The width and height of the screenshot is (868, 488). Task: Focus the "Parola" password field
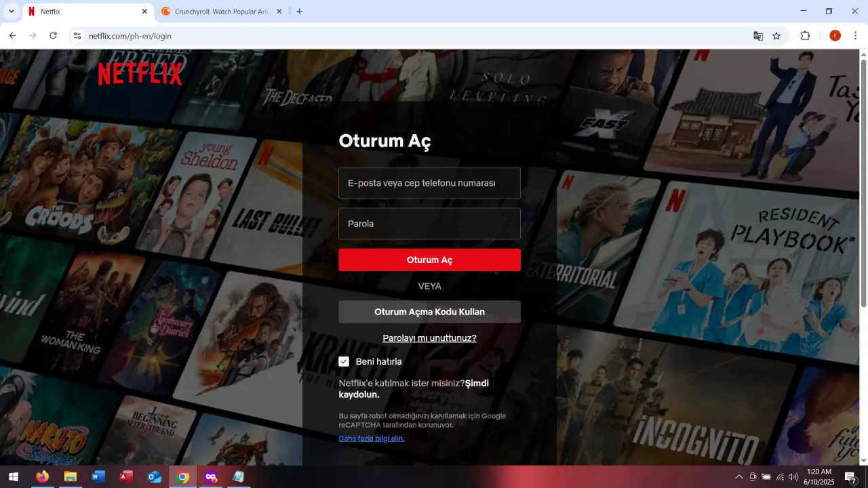point(430,224)
